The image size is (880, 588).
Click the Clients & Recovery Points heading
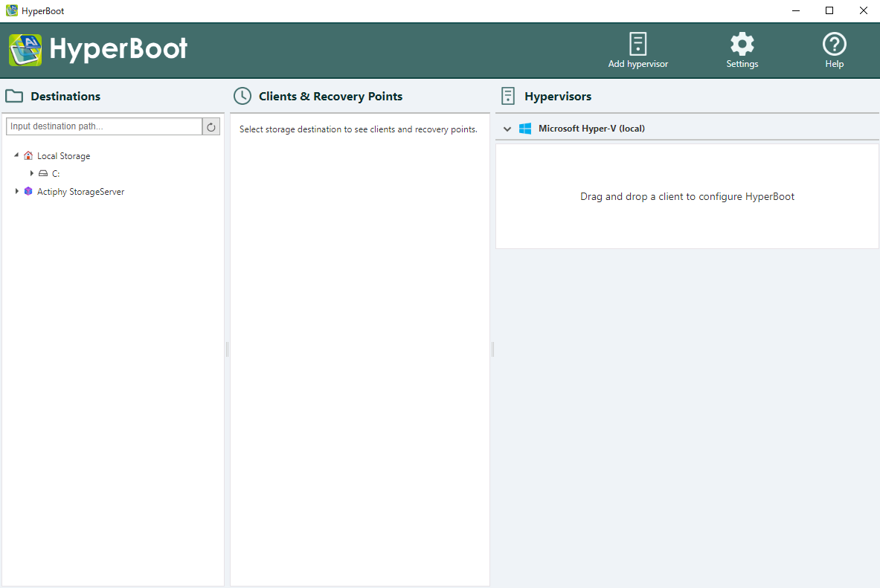(330, 97)
